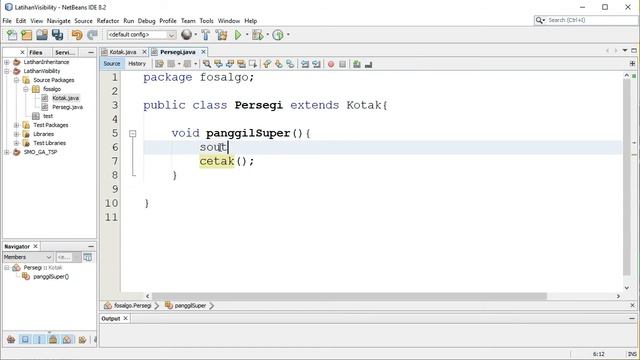The image size is (640, 360).
Task: Expand the Test Packages node
Action: tap(16, 125)
